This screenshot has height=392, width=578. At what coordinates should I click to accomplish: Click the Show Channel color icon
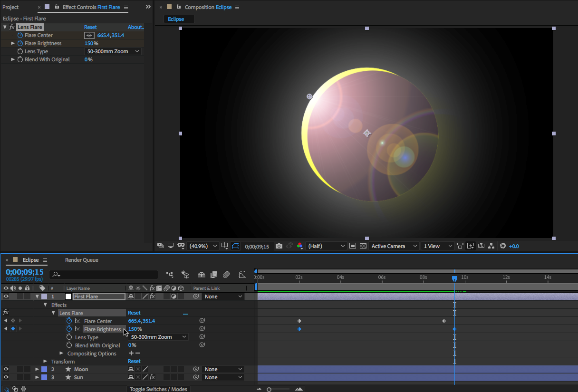299,246
